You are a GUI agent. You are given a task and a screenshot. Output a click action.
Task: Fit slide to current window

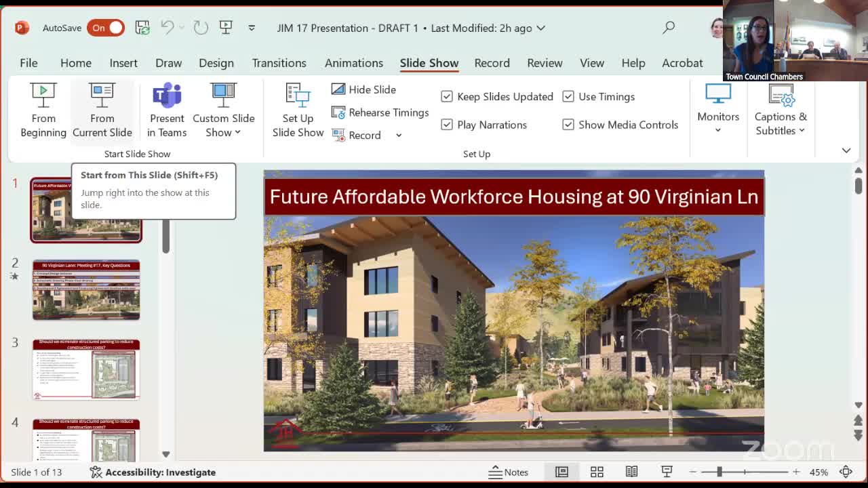(x=846, y=472)
